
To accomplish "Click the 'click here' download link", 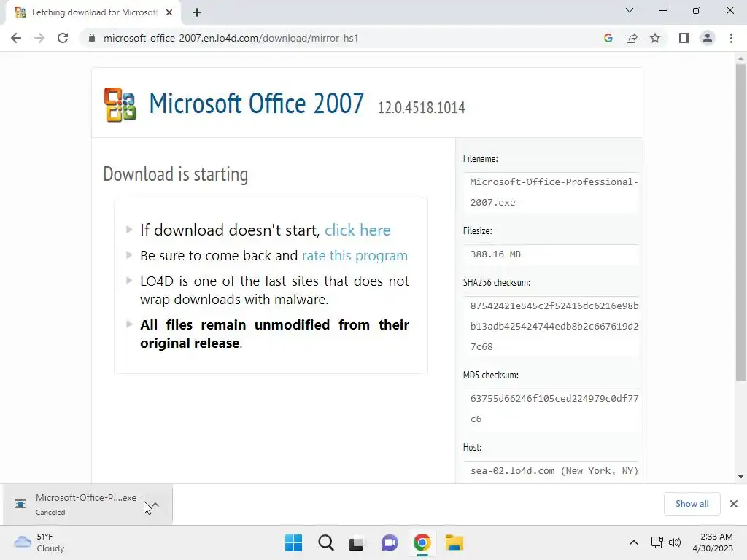I will (x=357, y=230).
